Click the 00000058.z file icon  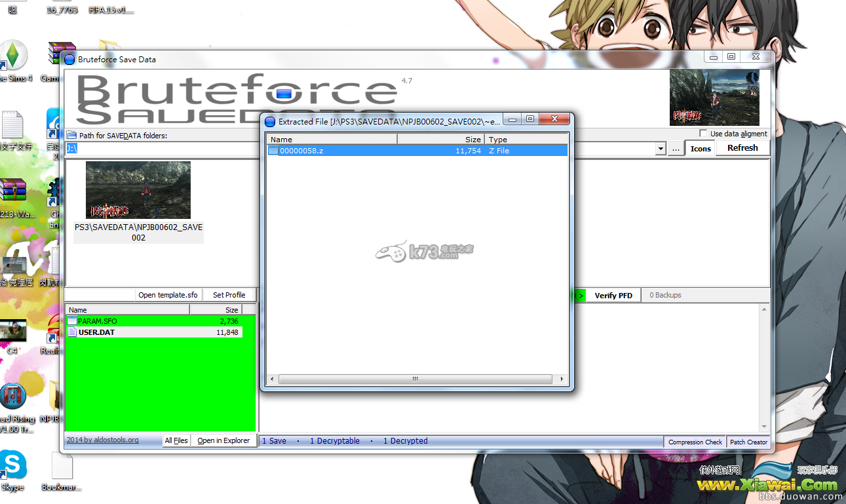(273, 151)
